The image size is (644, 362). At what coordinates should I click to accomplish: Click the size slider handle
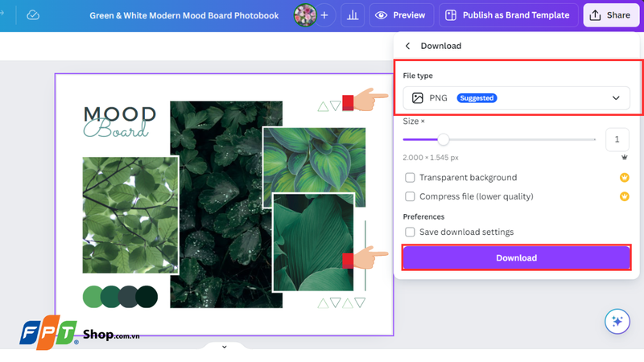pyautogui.click(x=444, y=139)
